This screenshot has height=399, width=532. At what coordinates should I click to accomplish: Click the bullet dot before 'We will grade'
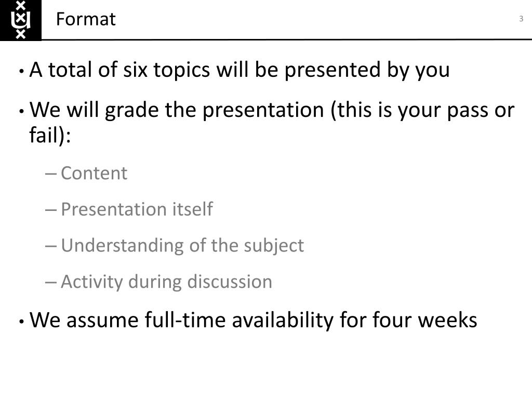click(x=22, y=112)
